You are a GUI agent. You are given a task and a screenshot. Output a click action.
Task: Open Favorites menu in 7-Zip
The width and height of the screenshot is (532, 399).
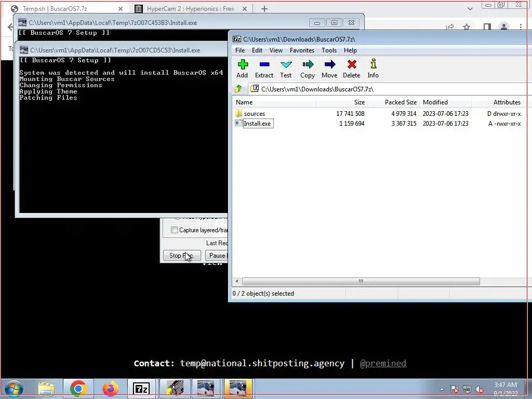302,50
